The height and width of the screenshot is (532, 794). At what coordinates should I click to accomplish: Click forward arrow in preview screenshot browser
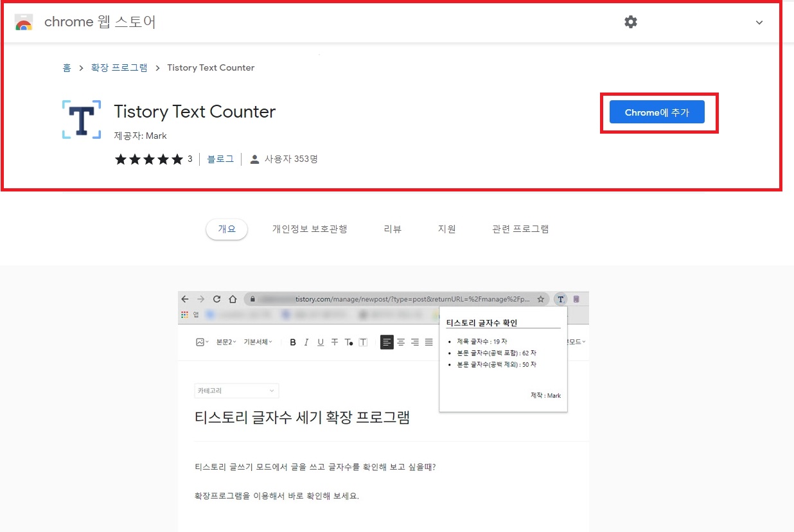201,299
